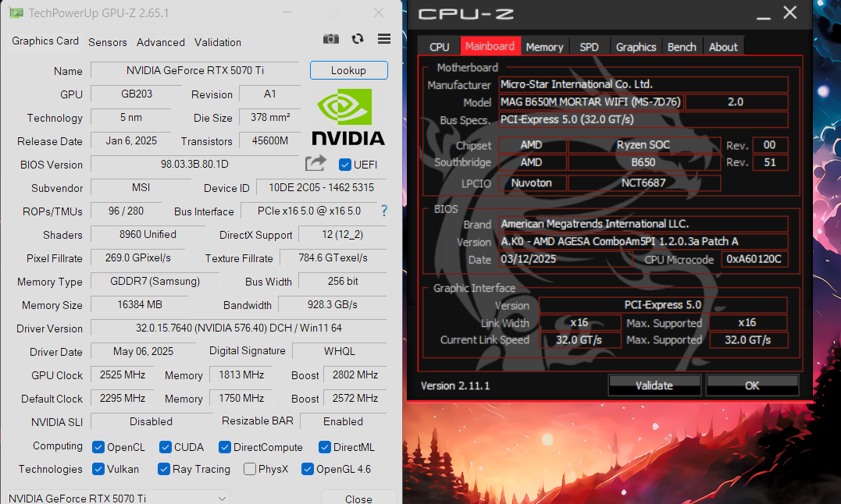Click the Texture Fillrate 784.6 GTexel/s value
Screen dimensions: 841x504
[x=333, y=257]
